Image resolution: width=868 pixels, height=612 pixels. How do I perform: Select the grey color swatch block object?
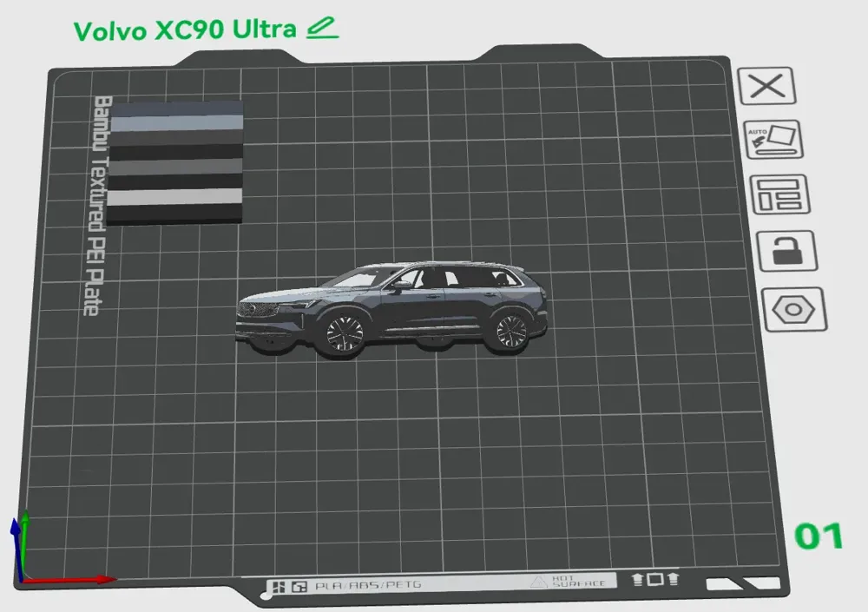point(174,163)
